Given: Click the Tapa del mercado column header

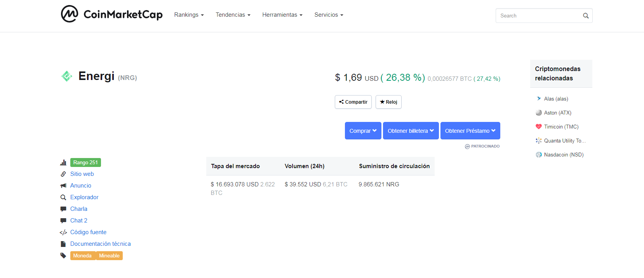Looking at the screenshot, I should (x=235, y=166).
